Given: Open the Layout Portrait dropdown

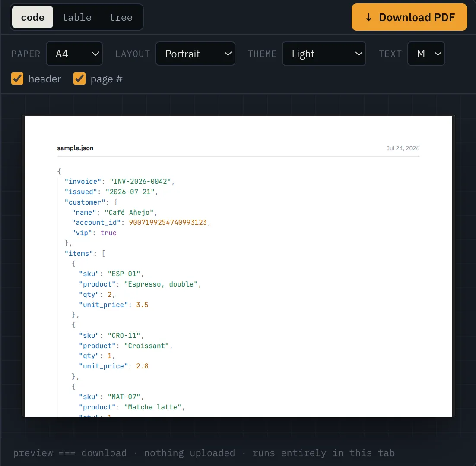Looking at the screenshot, I should click(195, 54).
